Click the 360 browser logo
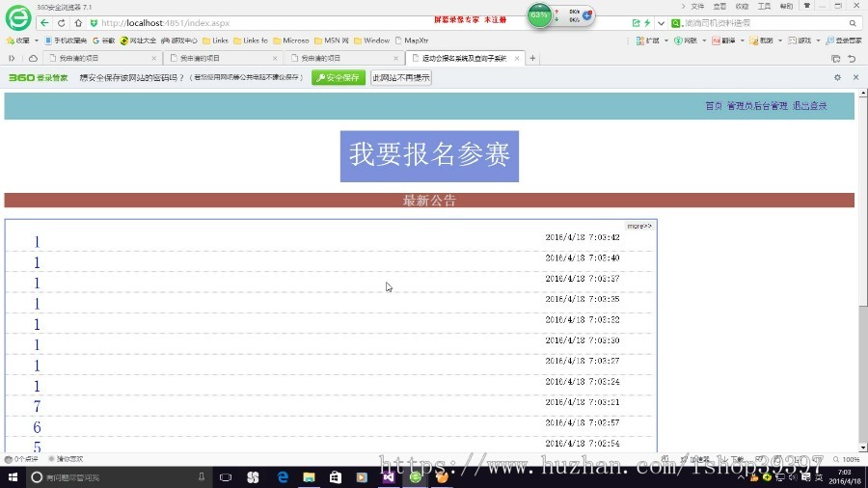868x488 pixels. point(18,17)
